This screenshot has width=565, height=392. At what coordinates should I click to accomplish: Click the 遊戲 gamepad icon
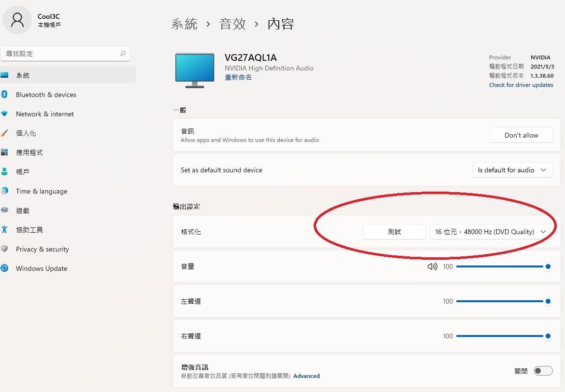pos(4,210)
